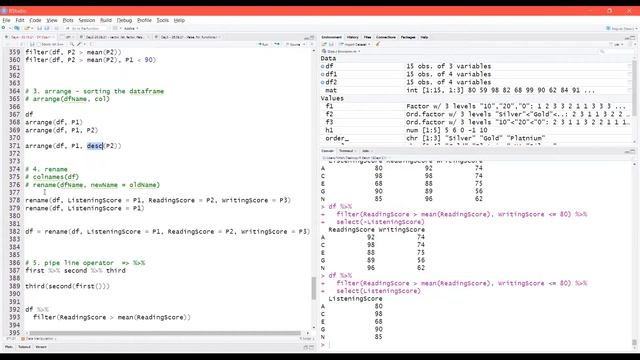Expand the df data frame entry
Screen dimensions: 640x360
pos(322,66)
